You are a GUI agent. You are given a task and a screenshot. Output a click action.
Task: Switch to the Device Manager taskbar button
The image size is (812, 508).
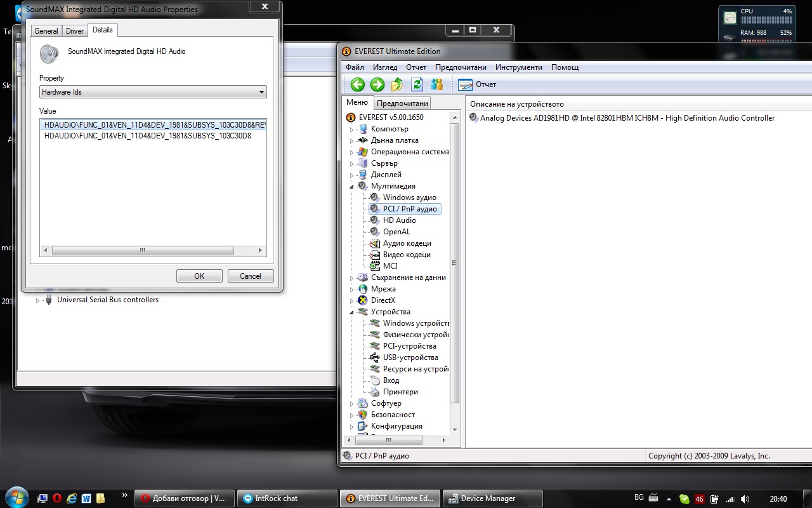[x=493, y=498]
